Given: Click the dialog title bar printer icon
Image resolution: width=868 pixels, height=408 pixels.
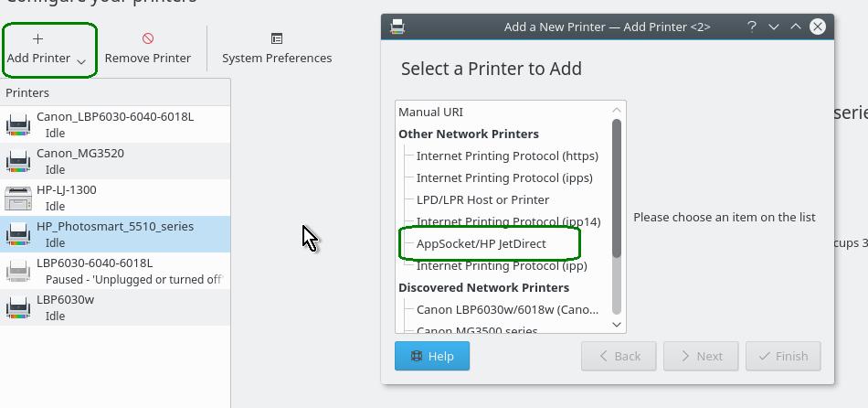Looking at the screenshot, I should [397, 27].
